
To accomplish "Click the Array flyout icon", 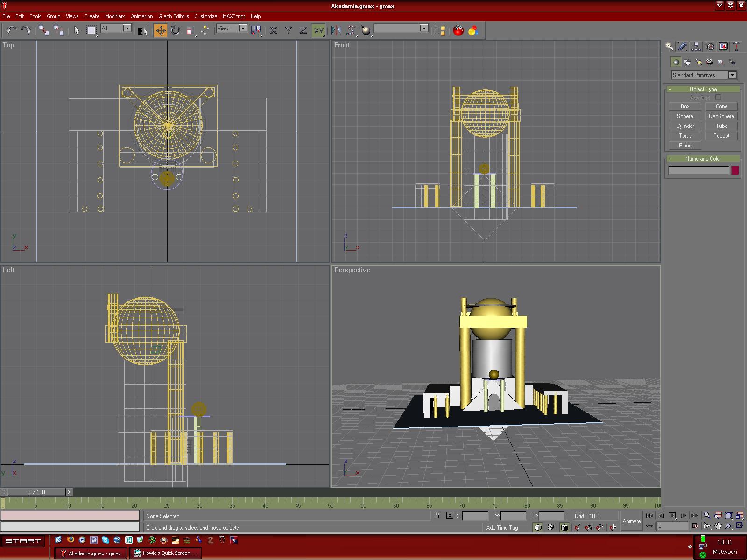I will pos(351,30).
